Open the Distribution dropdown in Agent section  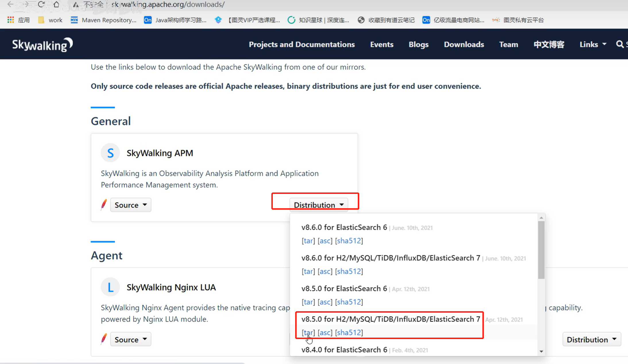pyautogui.click(x=592, y=339)
